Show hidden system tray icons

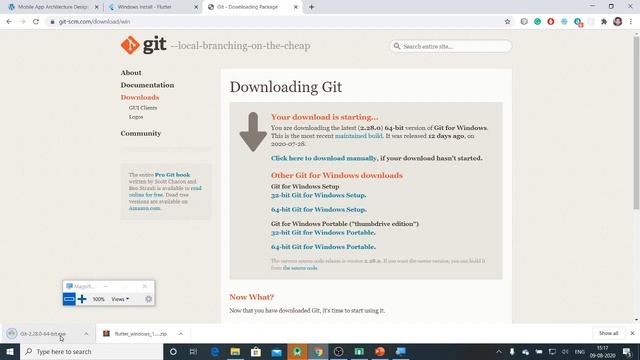pyautogui.click(x=499, y=351)
